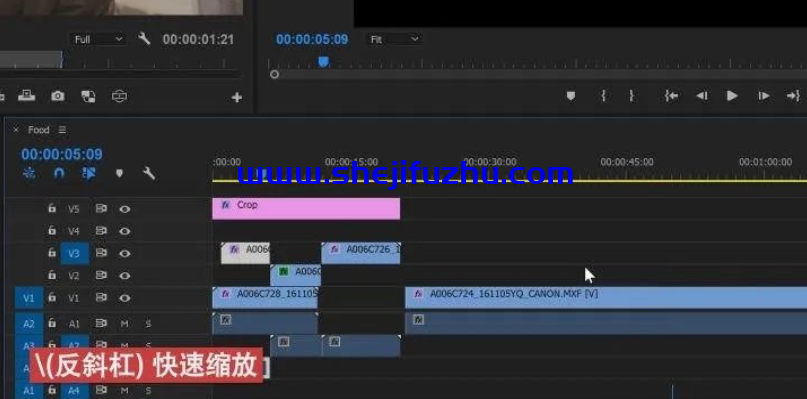Open the Food sequence panel menu
807x399 pixels.
coord(62,130)
